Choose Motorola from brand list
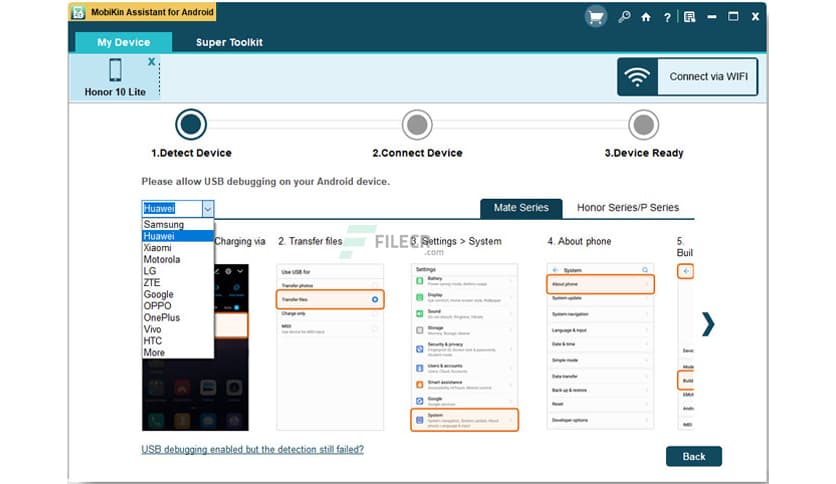The width and height of the screenshot is (836, 484). pos(178,260)
